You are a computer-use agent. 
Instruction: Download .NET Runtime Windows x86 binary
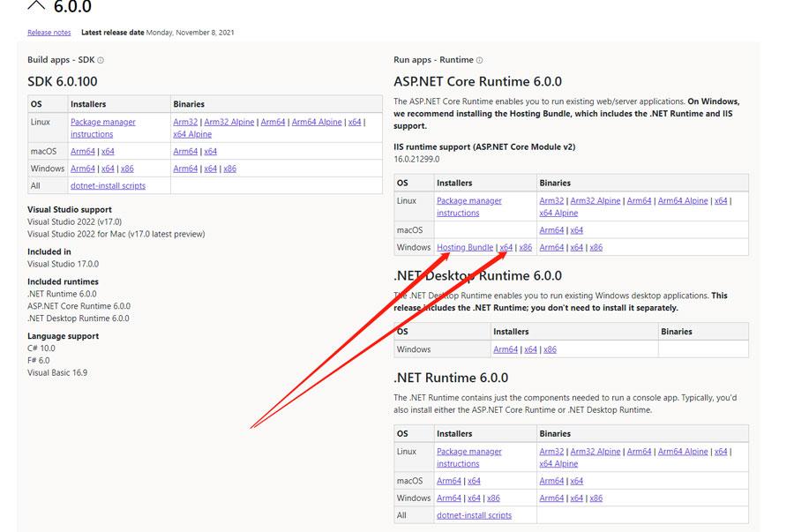tap(596, 498)
